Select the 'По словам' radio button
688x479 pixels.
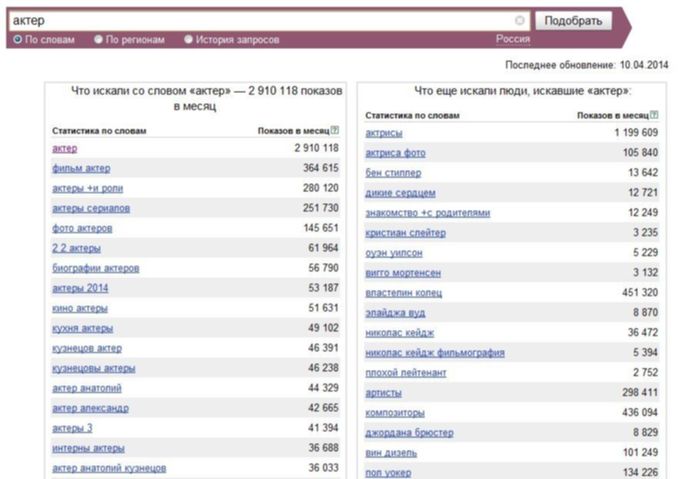pos(18,39)
